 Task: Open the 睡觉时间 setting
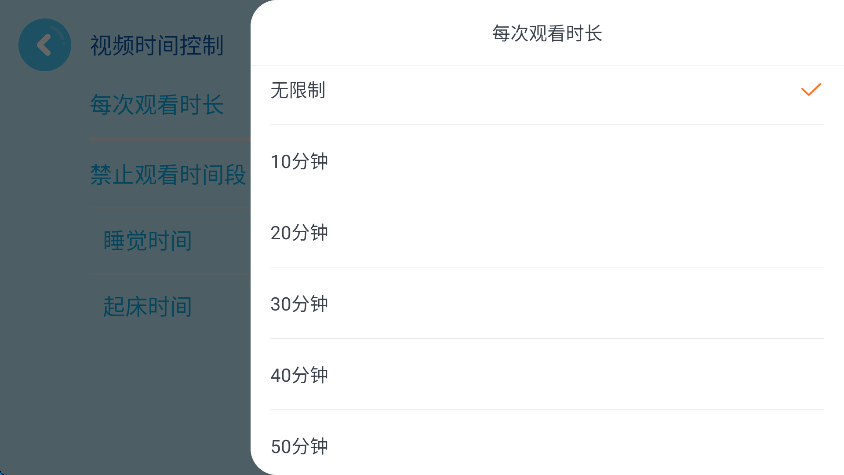tap(147, 241)
